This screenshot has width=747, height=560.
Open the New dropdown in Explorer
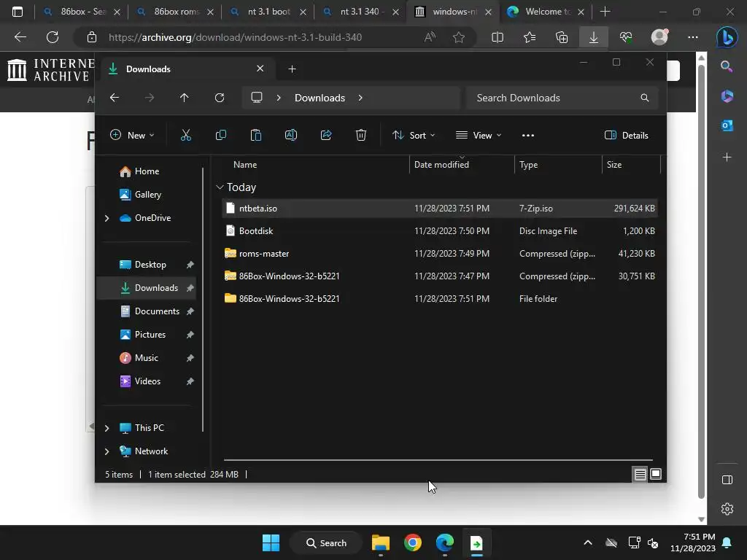[x=132, y=135]
